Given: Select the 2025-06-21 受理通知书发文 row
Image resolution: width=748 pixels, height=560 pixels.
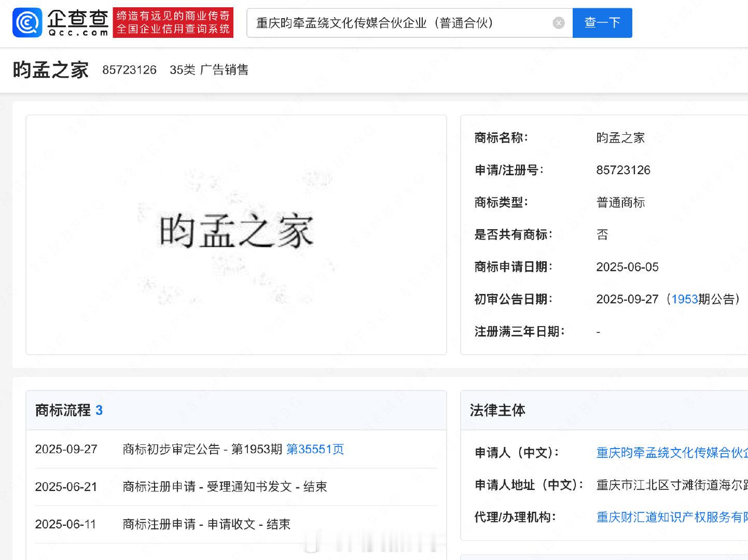Looking at the screenshot, I should (236, 487).
